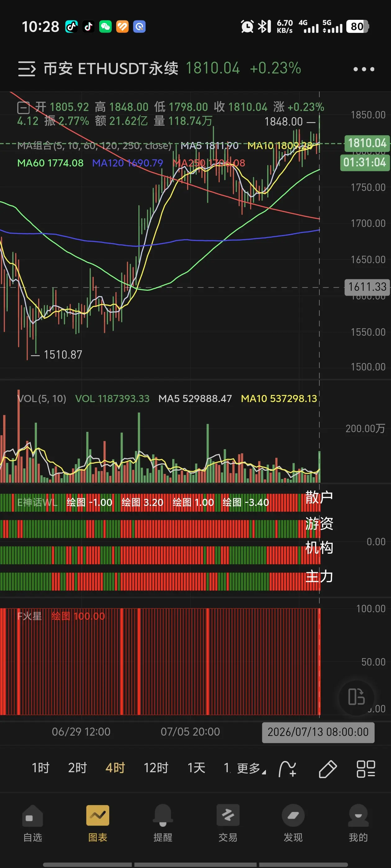Tap the MA60 1774.08 legend value
391x868 pixels.
[x=50, y=163]
